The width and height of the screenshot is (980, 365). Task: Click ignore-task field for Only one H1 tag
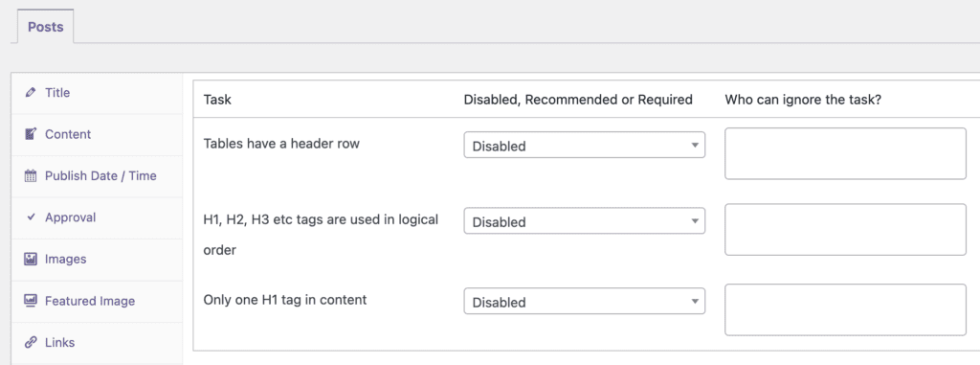point(845,309)
